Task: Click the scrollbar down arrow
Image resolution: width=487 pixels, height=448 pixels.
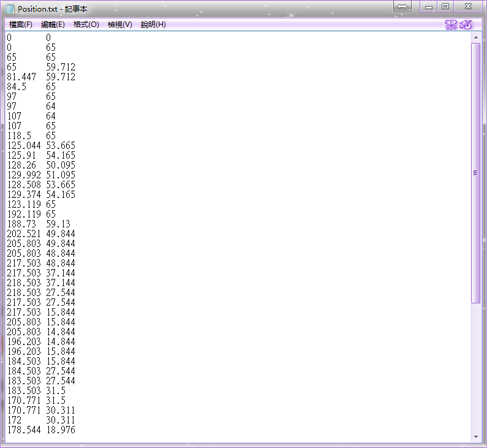Action: 476,436
